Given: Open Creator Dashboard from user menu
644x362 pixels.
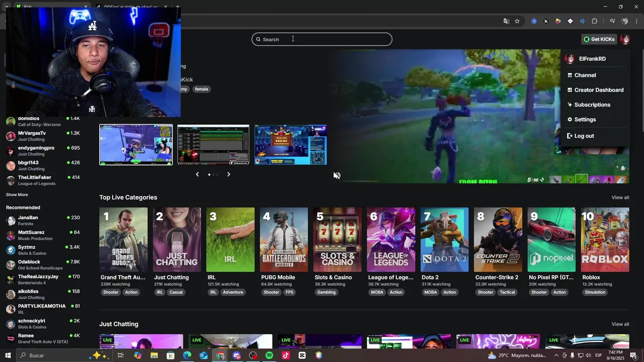Looking at the screenshot, I should pos(595,90).
